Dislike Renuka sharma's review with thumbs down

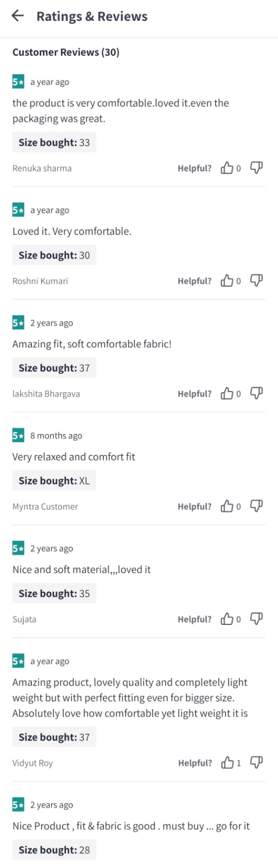click(x=256, y=168)
